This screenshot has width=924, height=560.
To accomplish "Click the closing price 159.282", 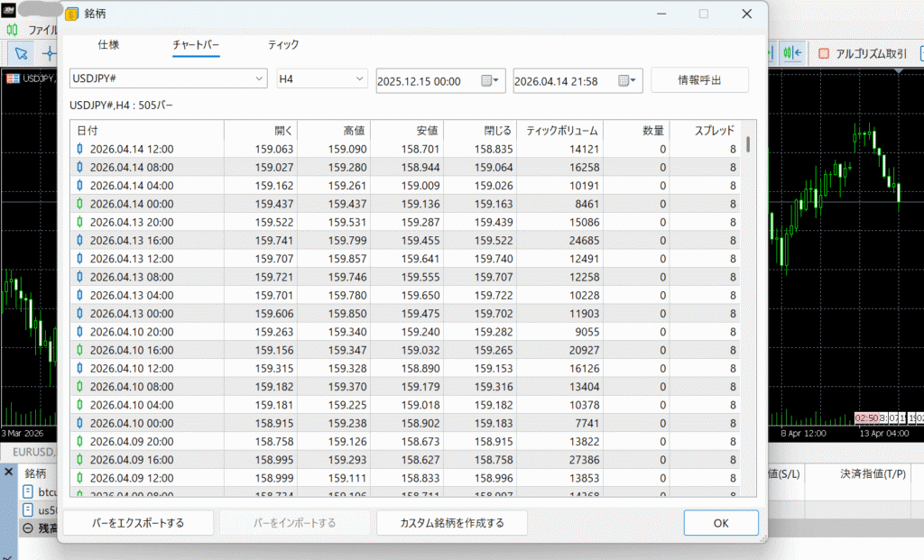I will click(x=494, y=332).
